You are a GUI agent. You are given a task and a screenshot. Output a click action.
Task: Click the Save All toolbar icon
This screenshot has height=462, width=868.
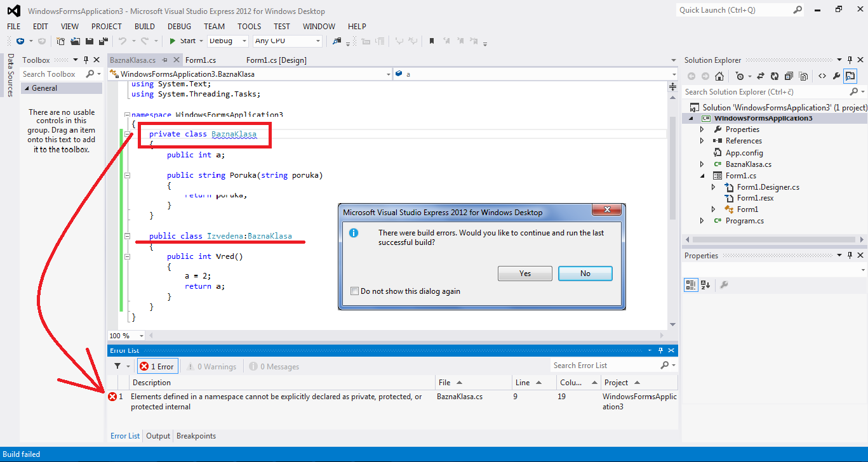tap(102, 41)
